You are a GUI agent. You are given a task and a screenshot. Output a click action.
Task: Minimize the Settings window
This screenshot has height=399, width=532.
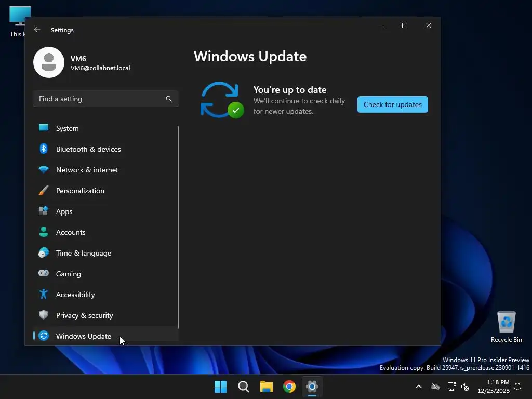click(x=381, y=25)
